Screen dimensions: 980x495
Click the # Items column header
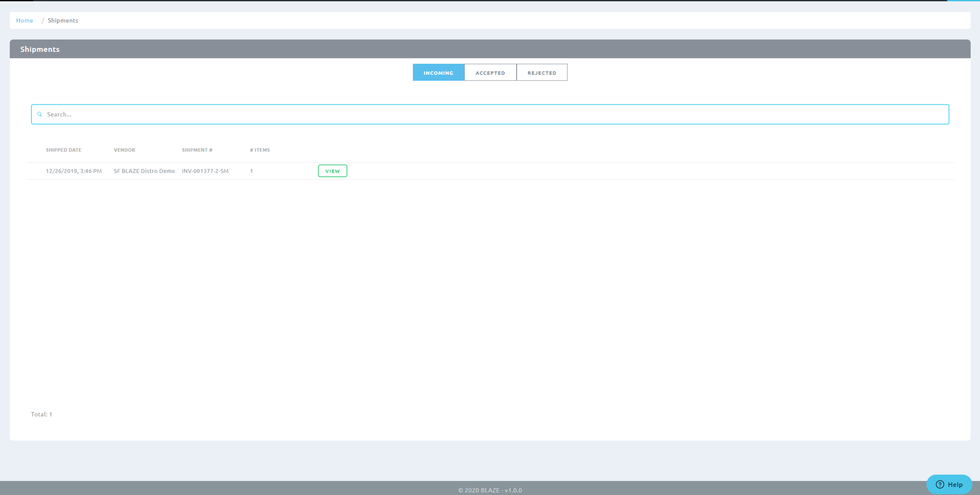pyautogui.click(x=260, y=150)
